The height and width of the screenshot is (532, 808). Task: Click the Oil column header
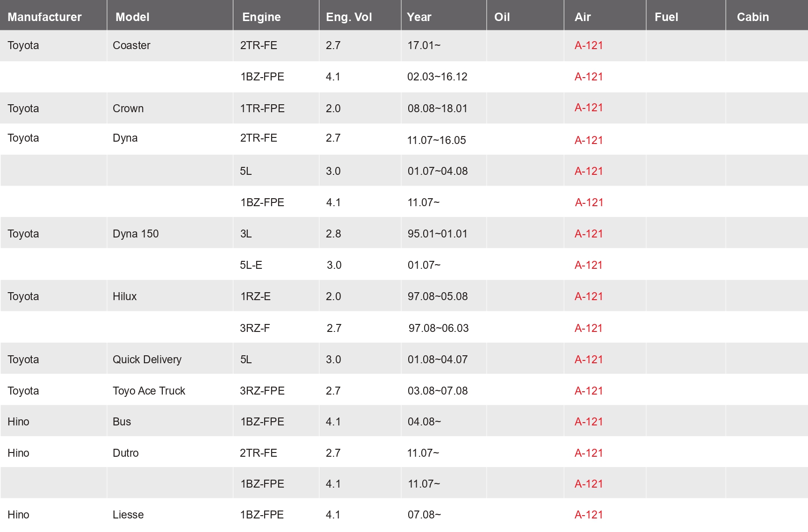tap(502, 17)
